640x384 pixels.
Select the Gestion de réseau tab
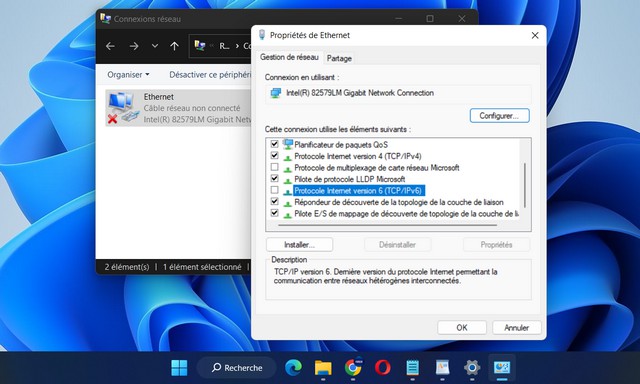[x=289, y=57]
